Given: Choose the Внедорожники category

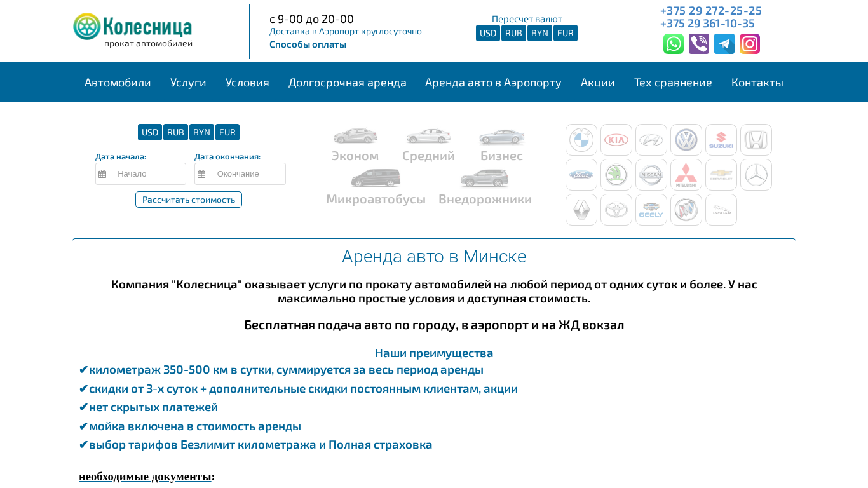Looking at the screenshot, I should (x=485, y=187).
